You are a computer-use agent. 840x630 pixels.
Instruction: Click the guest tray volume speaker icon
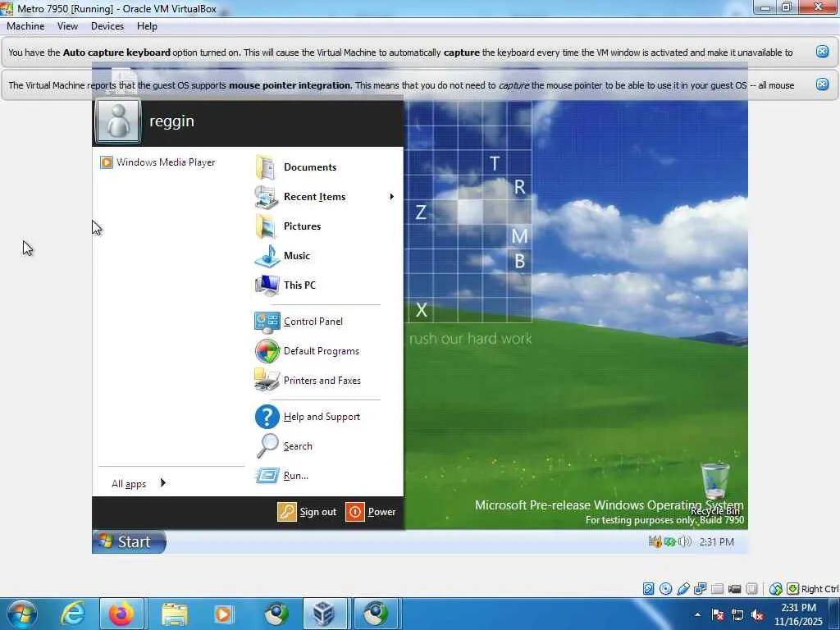tap(685, 542)
